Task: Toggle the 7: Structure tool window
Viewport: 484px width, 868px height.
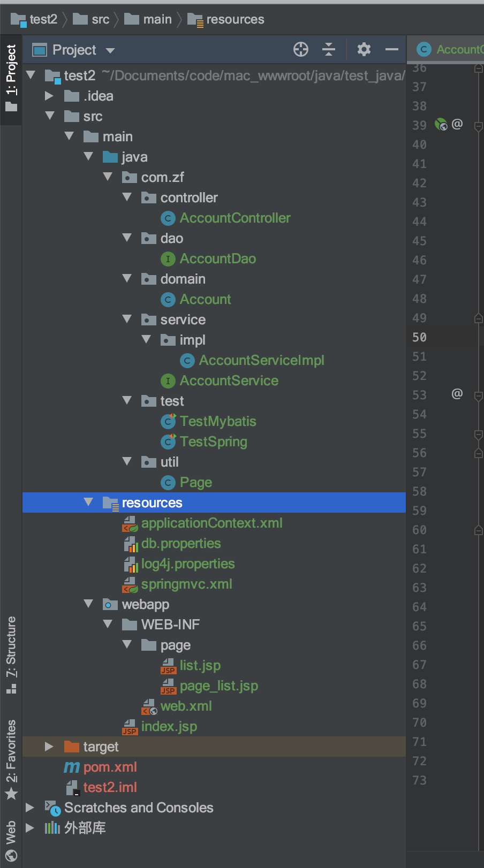Action: click(x=11, y=654)
